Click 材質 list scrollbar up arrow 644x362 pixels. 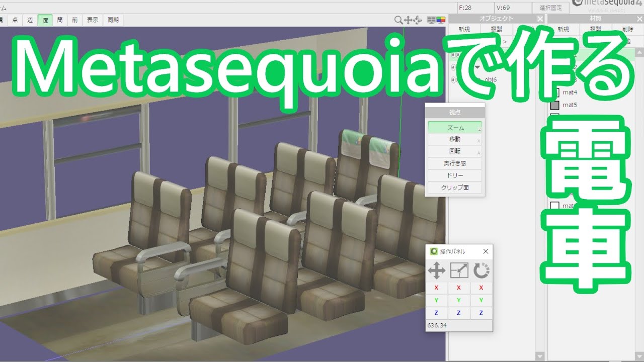click(x=639, y=52)
